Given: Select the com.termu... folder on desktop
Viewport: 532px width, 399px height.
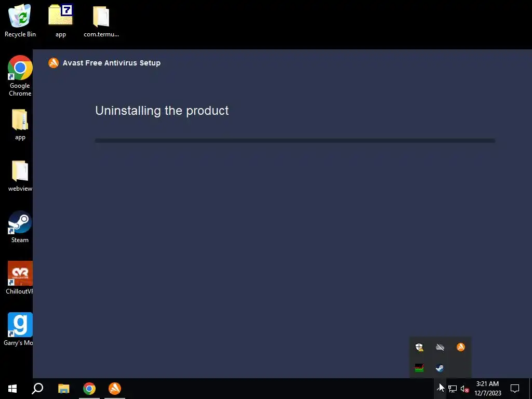Looking at the screenshot, I should pos(101,20).
